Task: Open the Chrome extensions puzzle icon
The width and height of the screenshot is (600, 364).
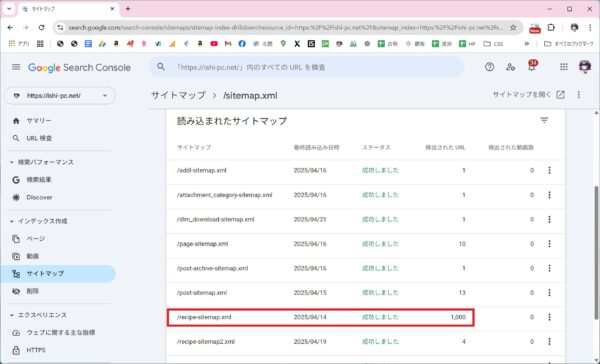Action: click(551, 28)
